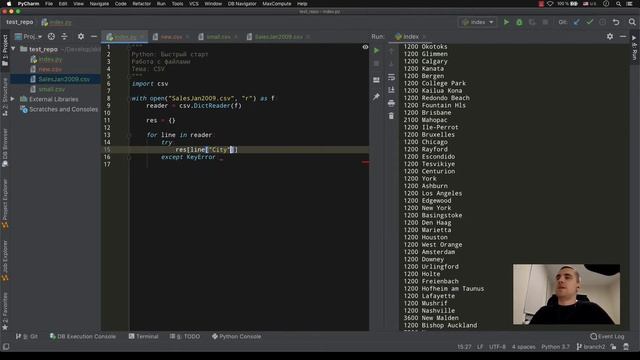Rerun index from Run panel
640x360 pixels.
376,51
